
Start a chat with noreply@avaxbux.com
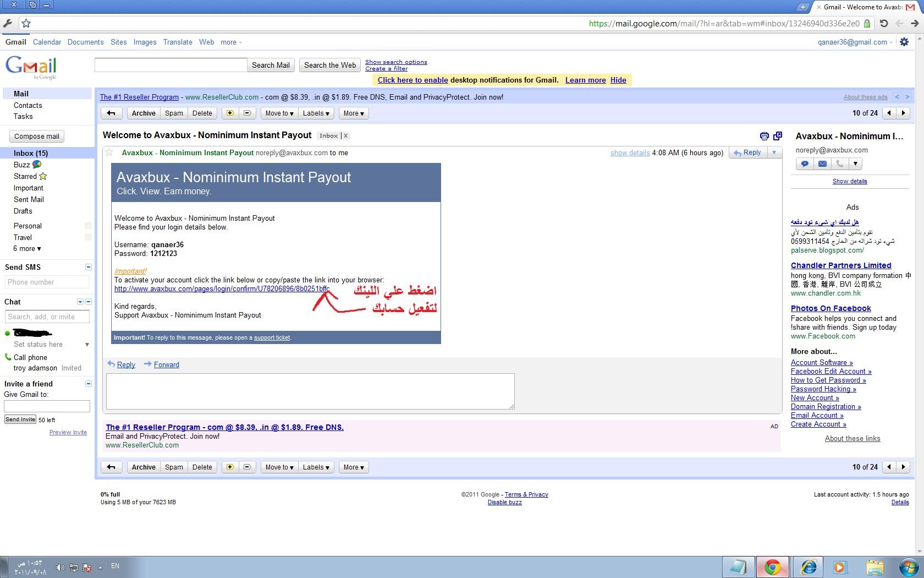point(805,163)
